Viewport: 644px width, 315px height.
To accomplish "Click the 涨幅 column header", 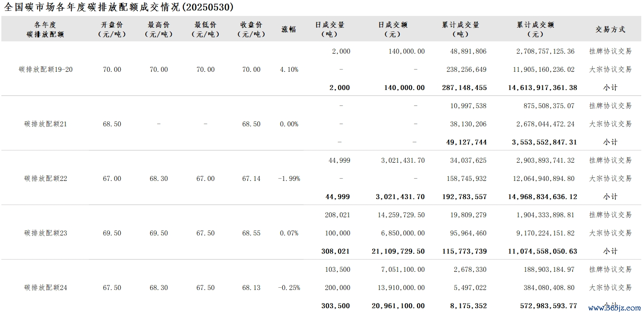I will (x=289, y=29).
